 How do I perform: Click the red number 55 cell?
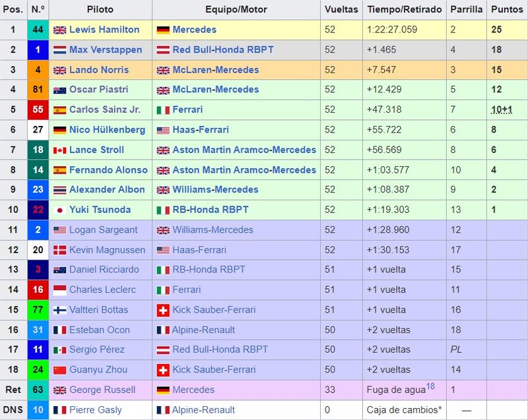pyautogui.click(x=38, y=109)
